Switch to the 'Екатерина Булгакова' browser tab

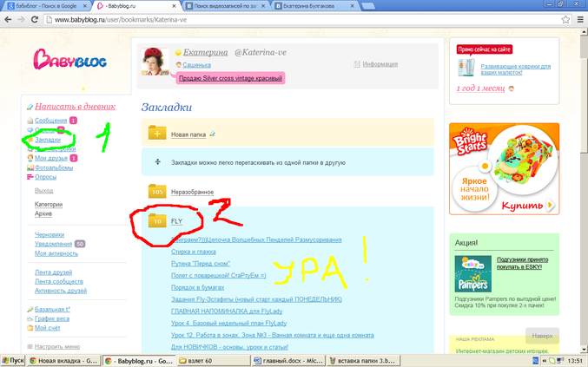[310, 5]
